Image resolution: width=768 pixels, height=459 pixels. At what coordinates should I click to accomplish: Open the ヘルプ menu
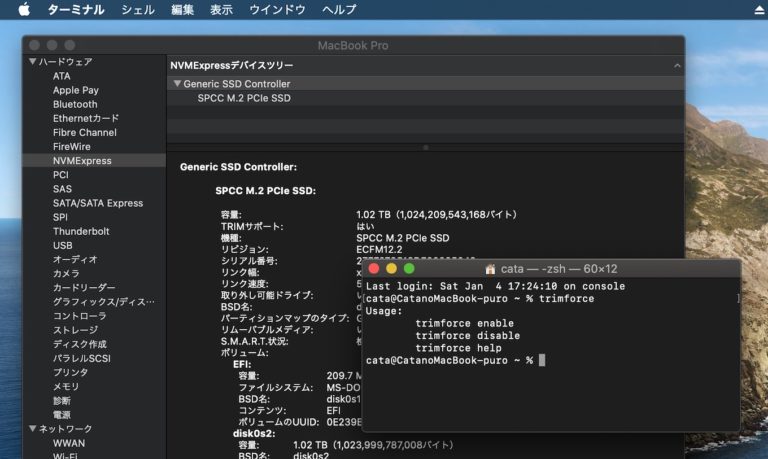(339, 10)
